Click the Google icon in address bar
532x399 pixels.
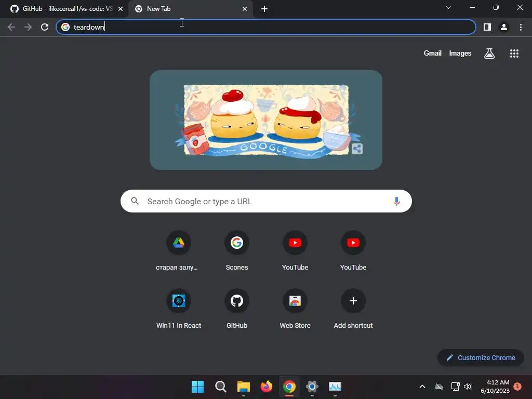point(65,27)
